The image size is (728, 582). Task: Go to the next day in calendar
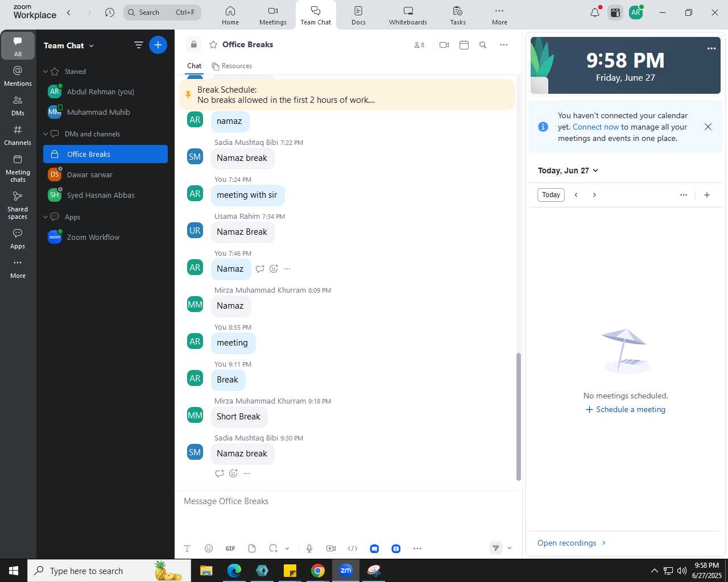[594, 195]
